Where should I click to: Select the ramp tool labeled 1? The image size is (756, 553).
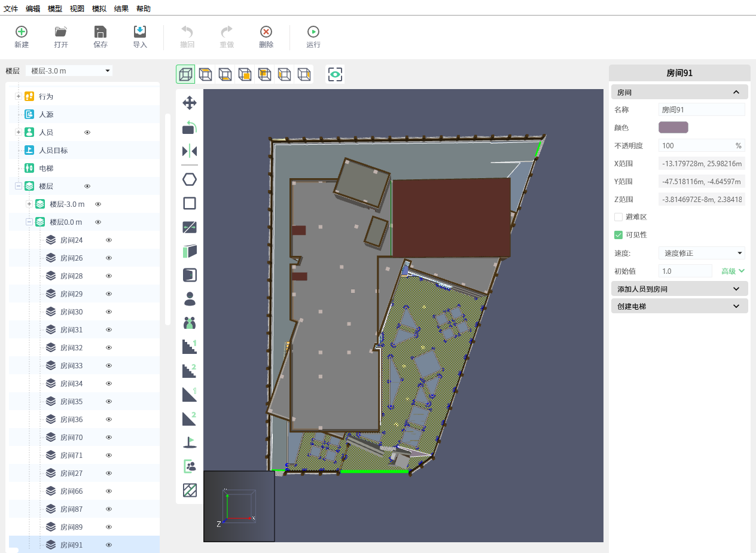pyautogui.click(x=190, y=395)
